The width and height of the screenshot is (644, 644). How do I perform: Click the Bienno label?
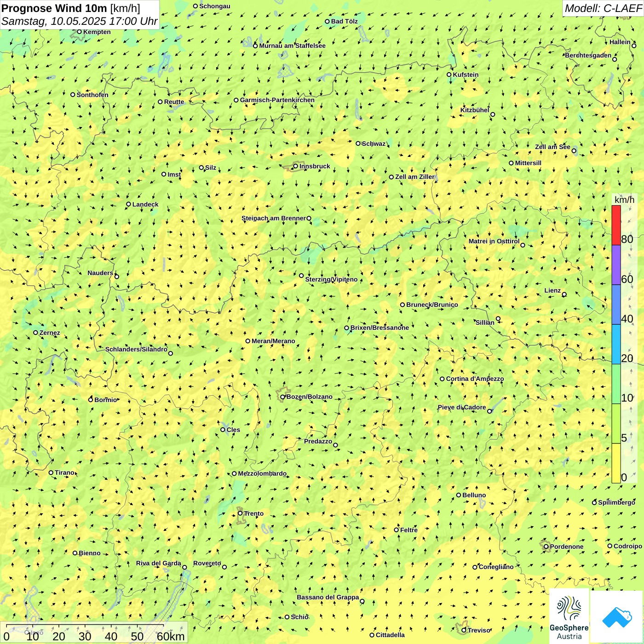89,553
